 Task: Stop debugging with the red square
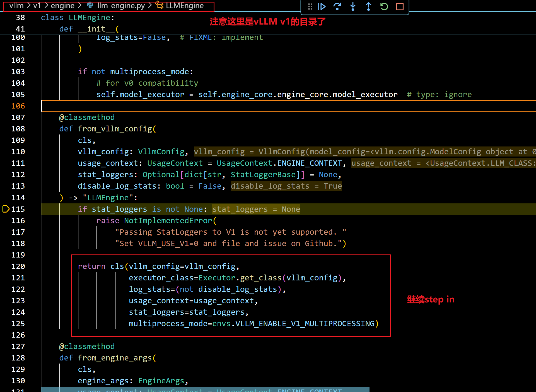(400, 6)
